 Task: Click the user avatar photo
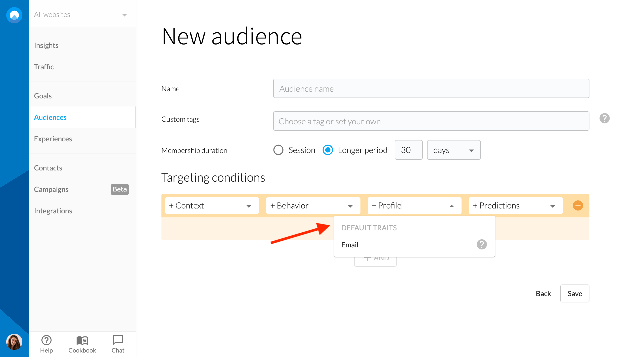click(14, 342)
